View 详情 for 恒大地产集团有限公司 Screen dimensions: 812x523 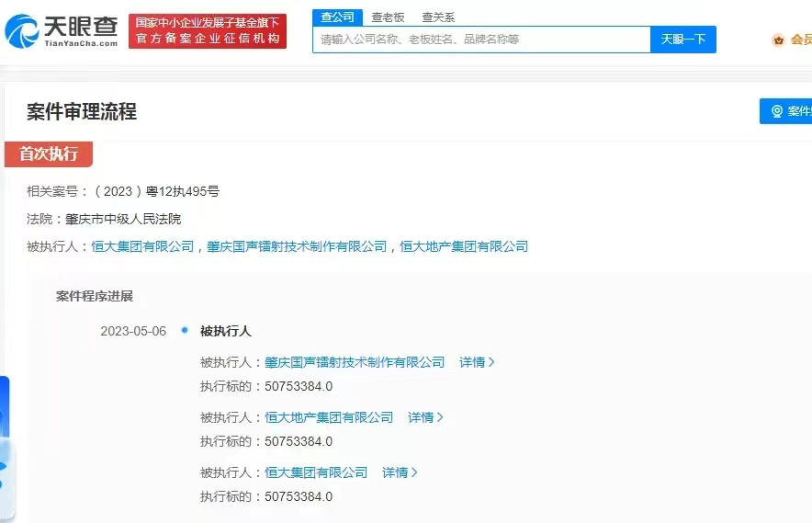tap(421, 417)
